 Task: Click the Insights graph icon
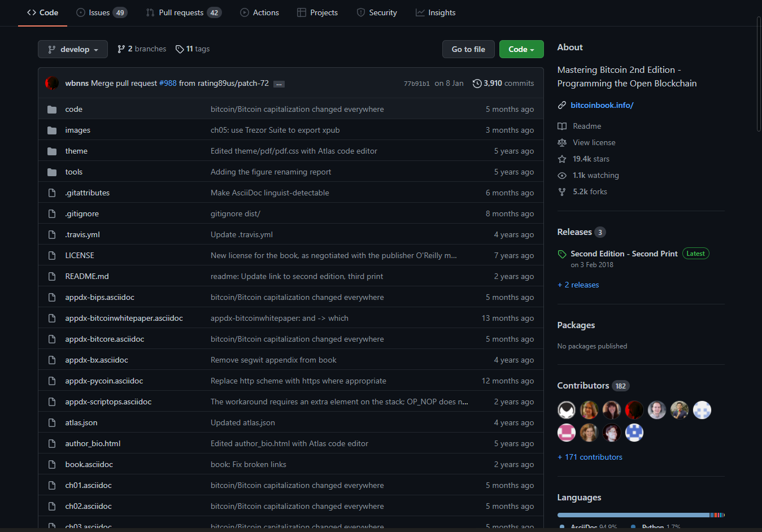click(x=420, y=12)
